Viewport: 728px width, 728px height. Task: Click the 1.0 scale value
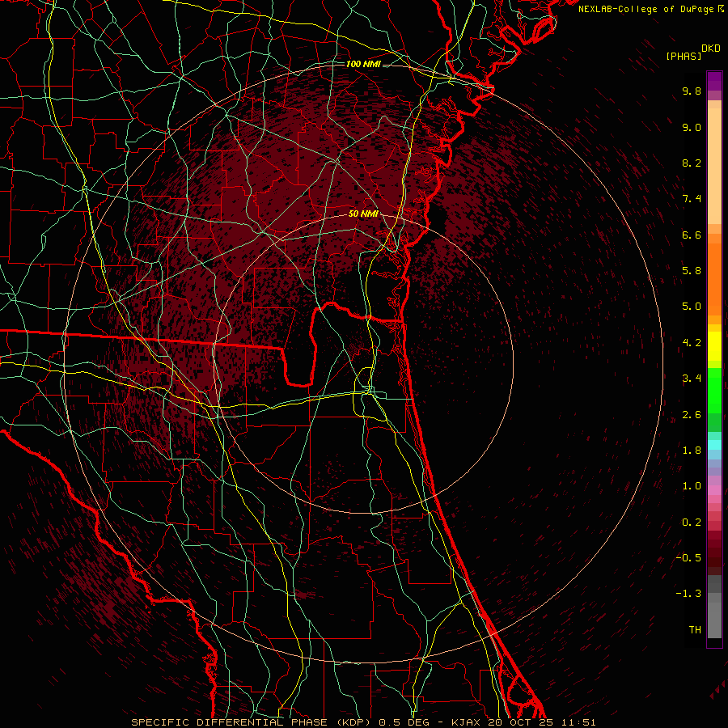692,486
